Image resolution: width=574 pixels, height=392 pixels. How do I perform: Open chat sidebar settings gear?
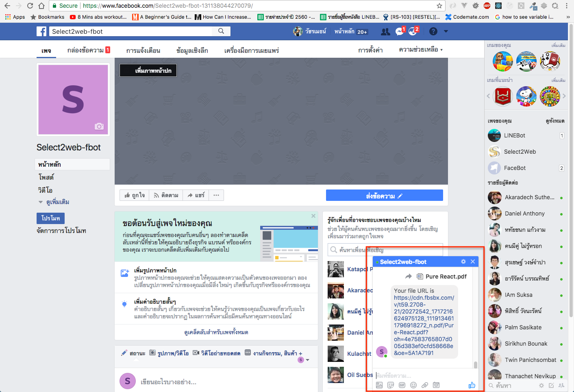coord(541,385)
